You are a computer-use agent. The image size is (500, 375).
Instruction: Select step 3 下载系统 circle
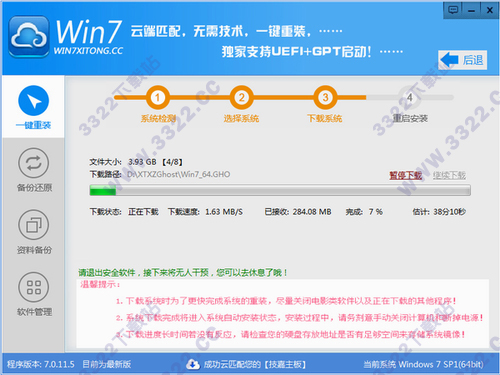pos(325,98)
